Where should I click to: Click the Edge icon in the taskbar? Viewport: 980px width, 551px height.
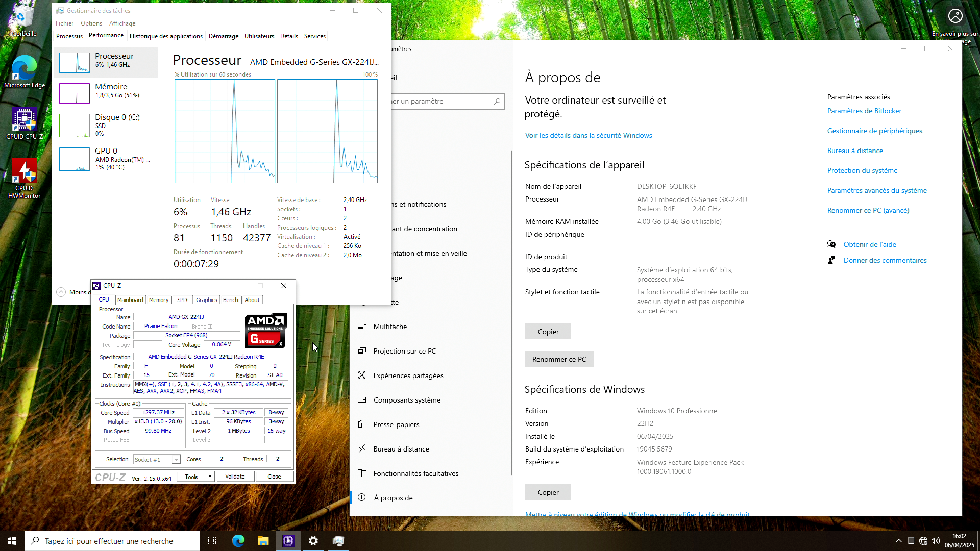tap(238, 541)
